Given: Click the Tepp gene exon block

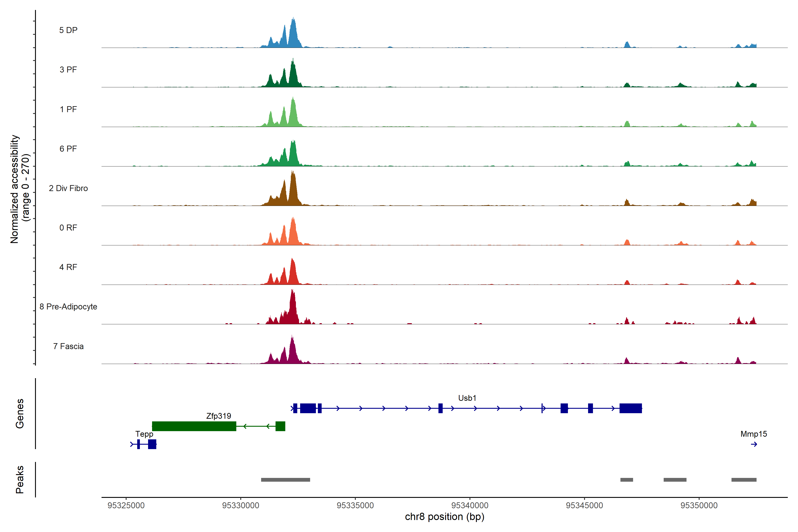Looking at the screenshot, I should click(x=152, y=444).
